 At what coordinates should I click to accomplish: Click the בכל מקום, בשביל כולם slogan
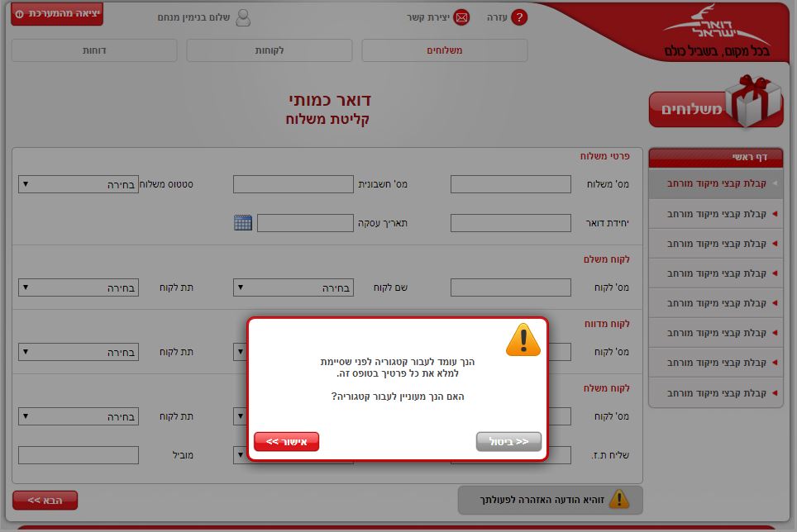click(717, 51)
